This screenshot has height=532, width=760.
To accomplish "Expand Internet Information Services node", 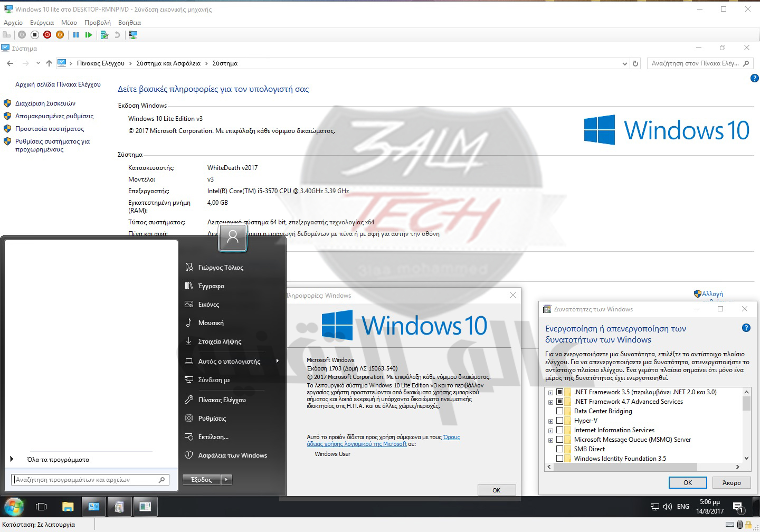I will [x=550, y=431].
